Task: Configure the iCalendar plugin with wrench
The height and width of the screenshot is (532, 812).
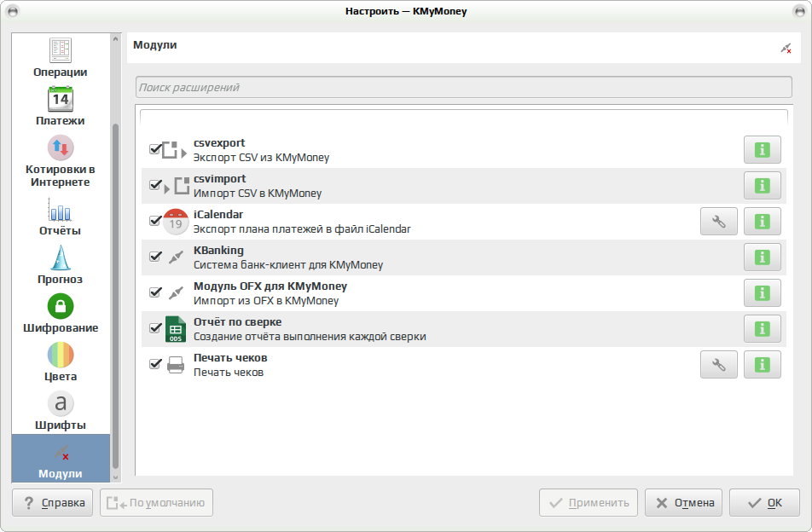Action: pyautogui.click(x=719, y=222)
